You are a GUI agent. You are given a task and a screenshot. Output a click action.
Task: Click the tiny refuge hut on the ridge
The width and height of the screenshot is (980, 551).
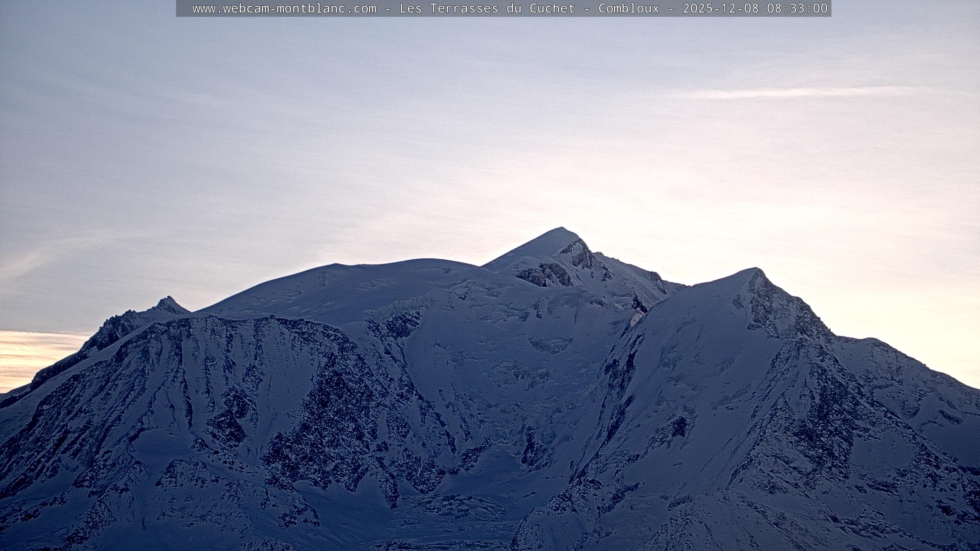[x=272, y=316]
